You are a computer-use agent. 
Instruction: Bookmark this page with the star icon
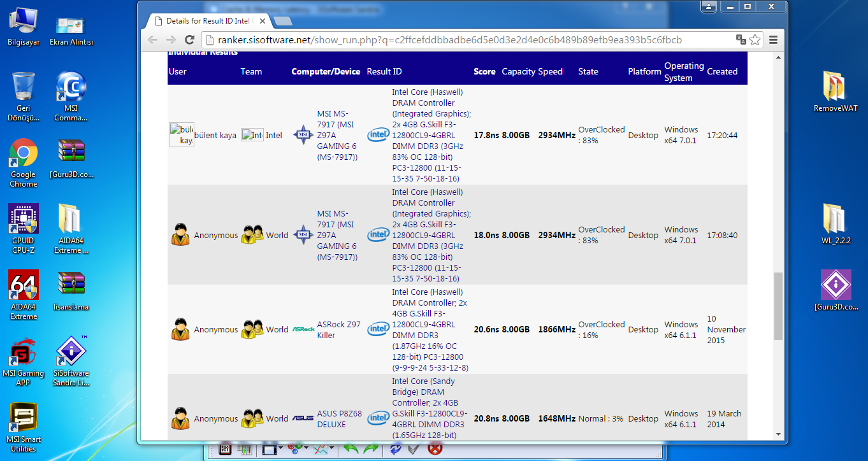pos(755,39)
